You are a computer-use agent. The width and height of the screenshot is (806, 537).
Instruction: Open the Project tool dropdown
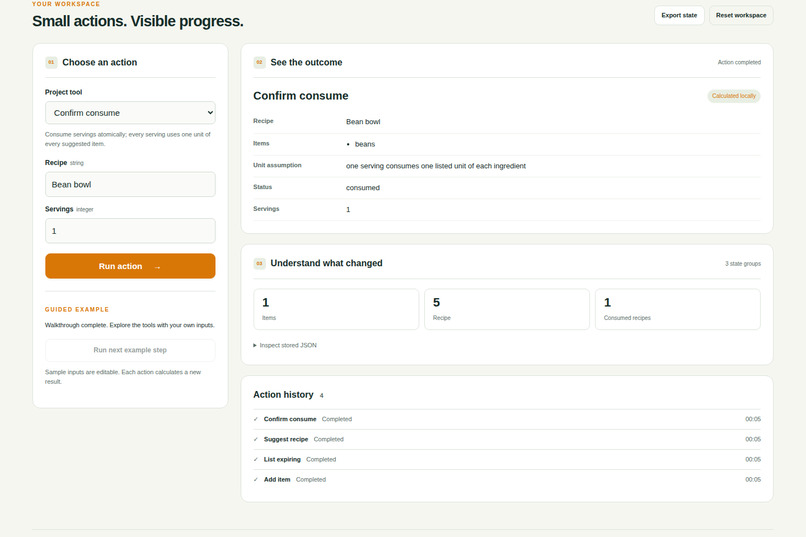tap(130, 113)
